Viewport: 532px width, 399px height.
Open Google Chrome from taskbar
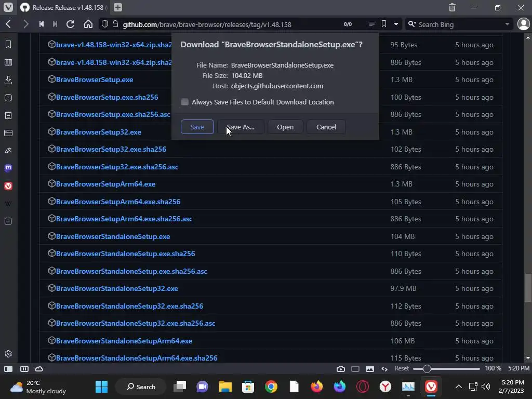(271, 387)
